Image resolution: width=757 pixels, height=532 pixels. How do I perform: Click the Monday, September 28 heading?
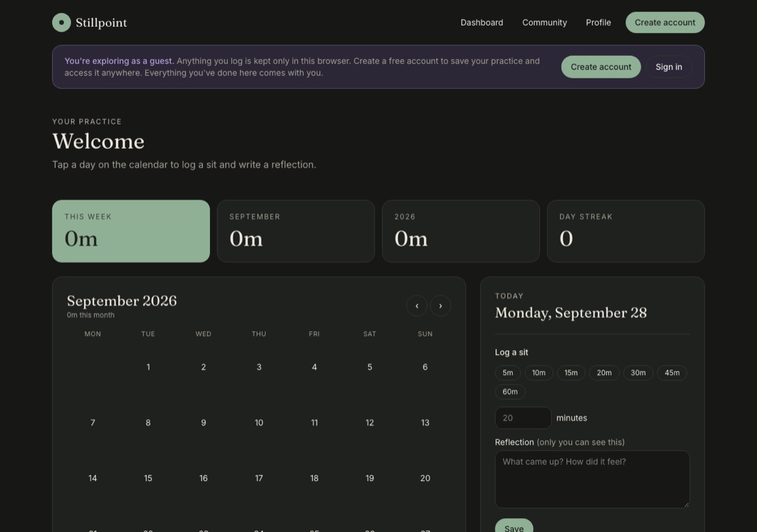[x=571, y=313]
